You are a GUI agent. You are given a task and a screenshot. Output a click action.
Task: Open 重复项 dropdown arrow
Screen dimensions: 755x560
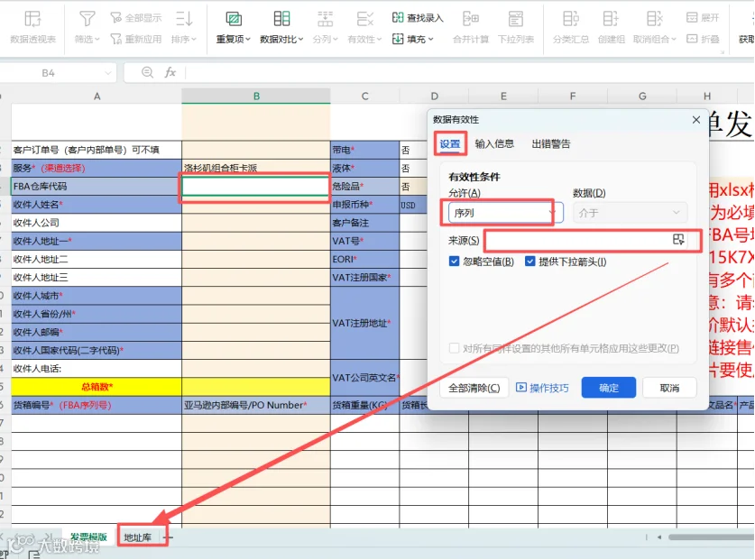click(x=248, y=40)
